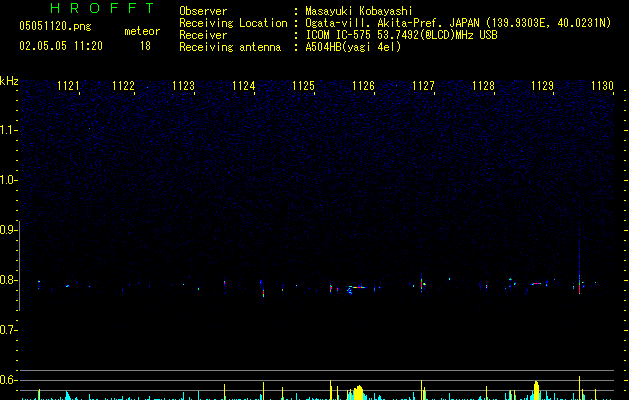Screen dimensions: 629x400
Task: Click the 0.7 frequency axis label
Action: (x=9, y=330)
